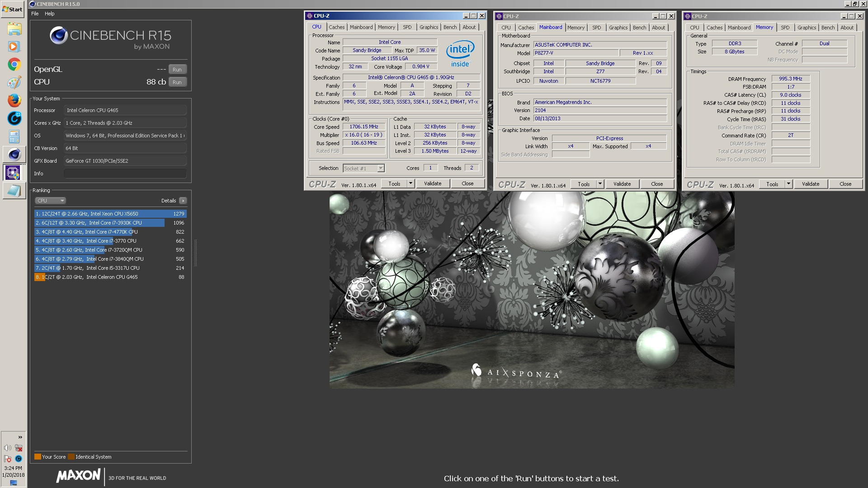Select ranking row Intel Core i7-3720QM

pos(110,250)
